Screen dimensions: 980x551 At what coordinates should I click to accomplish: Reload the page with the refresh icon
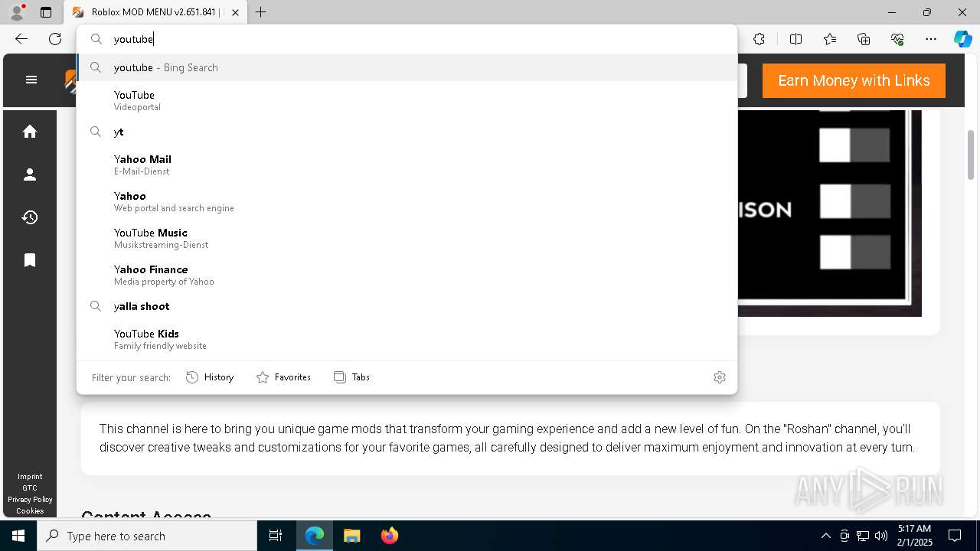coord(55,39)
